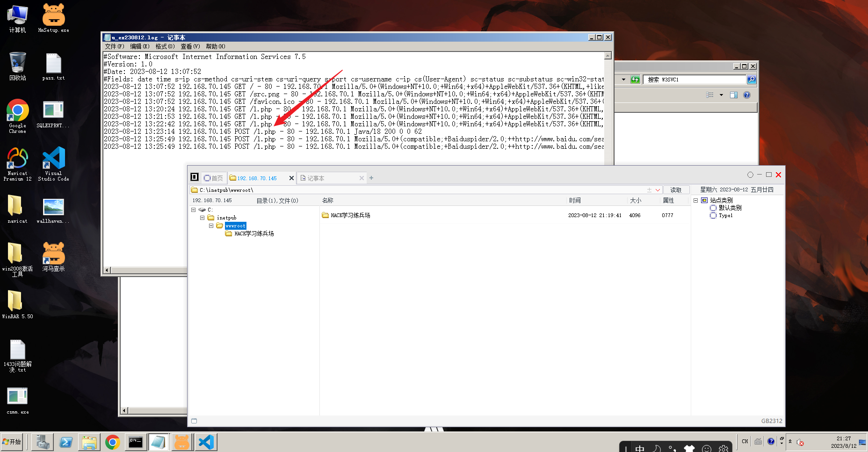Click the search magnifier icon beside W3SVC1
868x452 pixels.
pyautogui.click(x=751, y=79)
